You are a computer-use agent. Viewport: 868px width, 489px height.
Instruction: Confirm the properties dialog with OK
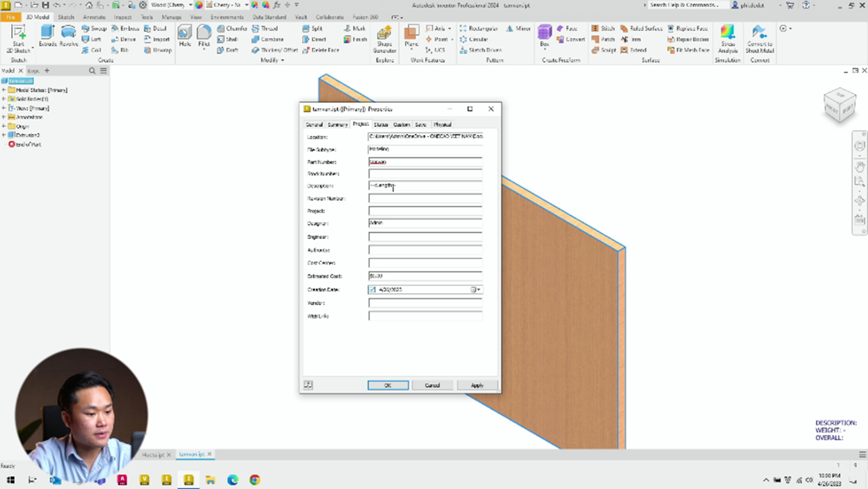(387, 386)
